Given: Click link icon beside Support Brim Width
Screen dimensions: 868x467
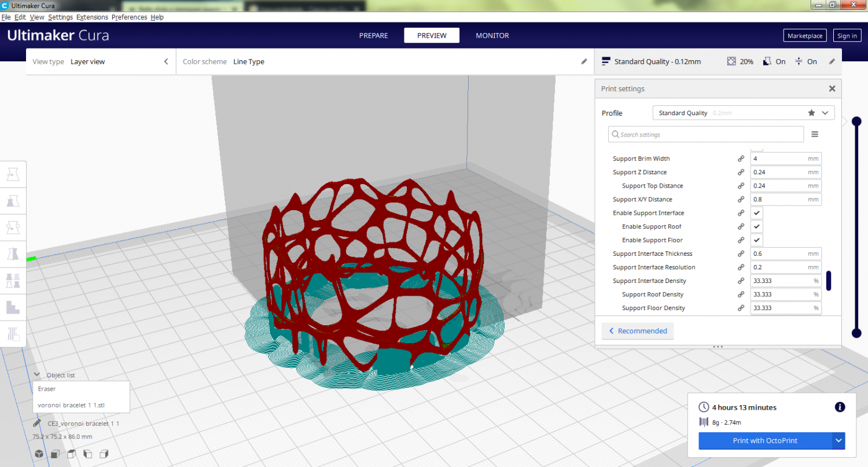Looking at the screenshot, I should coord(741,159).
